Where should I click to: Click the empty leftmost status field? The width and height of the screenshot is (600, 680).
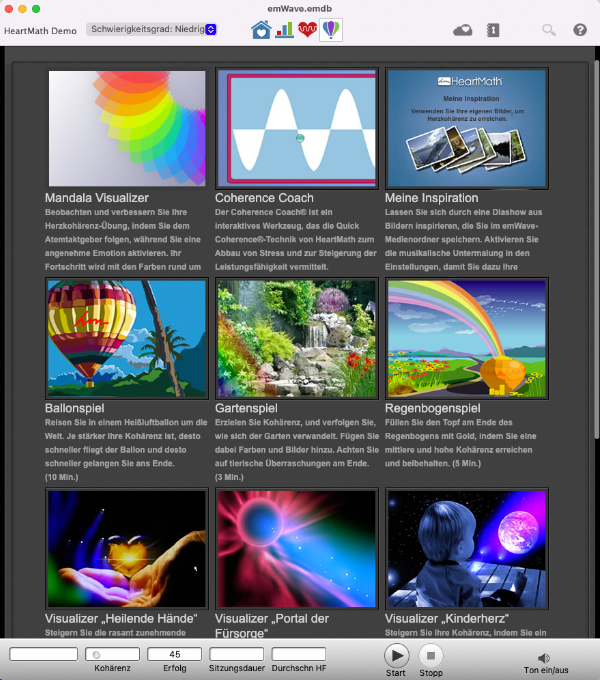(x=43, y=654)
